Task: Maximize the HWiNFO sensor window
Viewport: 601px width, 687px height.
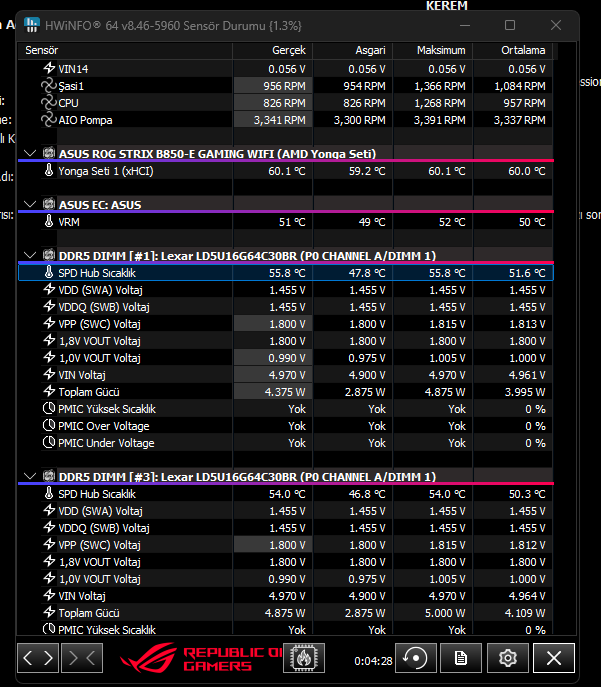Action: click(510, 25)
